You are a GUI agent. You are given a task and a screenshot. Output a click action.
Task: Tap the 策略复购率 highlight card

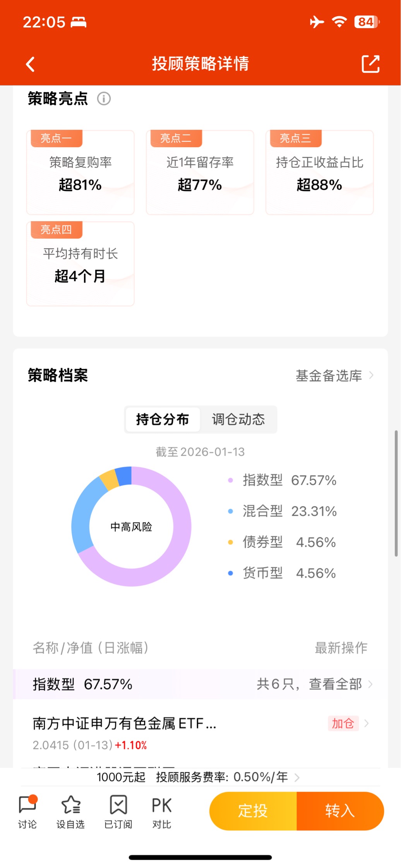[81, 173]
